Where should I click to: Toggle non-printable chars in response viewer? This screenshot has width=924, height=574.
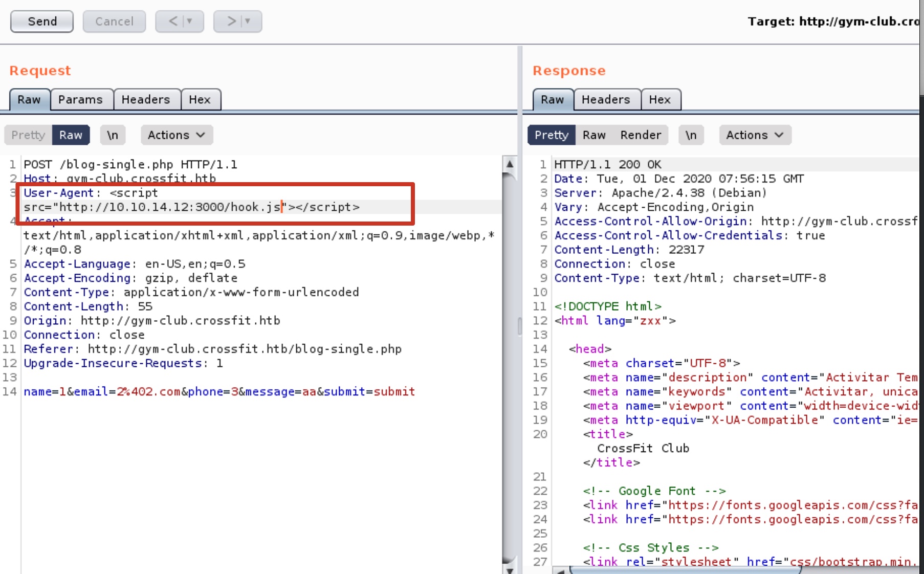[691, 135]
